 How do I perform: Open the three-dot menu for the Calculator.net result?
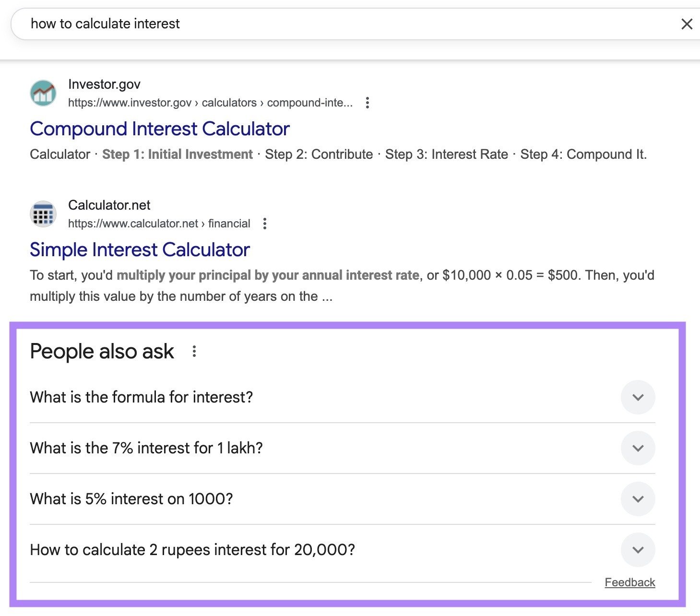tap(265, 224)
